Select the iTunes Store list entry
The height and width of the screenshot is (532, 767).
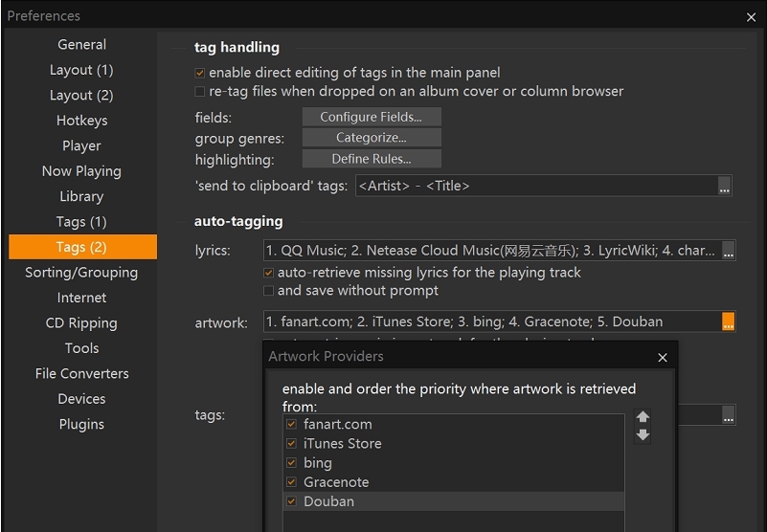343,444
